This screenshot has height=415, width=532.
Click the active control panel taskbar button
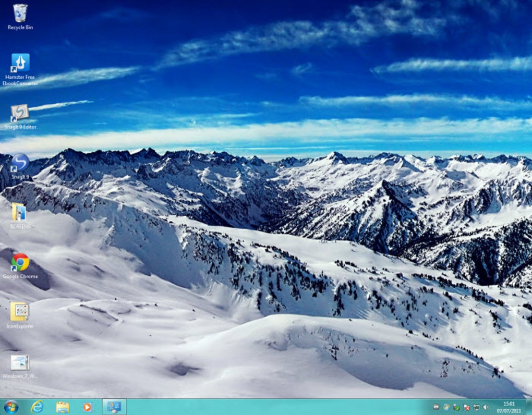coord(114,407)
